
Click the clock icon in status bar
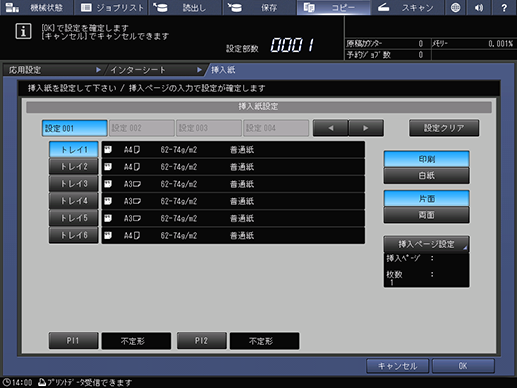pos(6,382)
